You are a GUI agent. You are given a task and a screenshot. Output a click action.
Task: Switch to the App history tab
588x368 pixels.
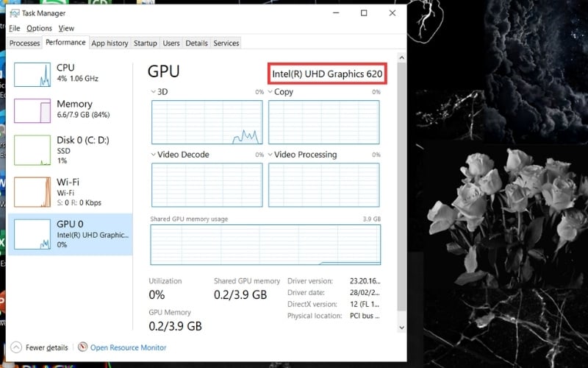110,43
